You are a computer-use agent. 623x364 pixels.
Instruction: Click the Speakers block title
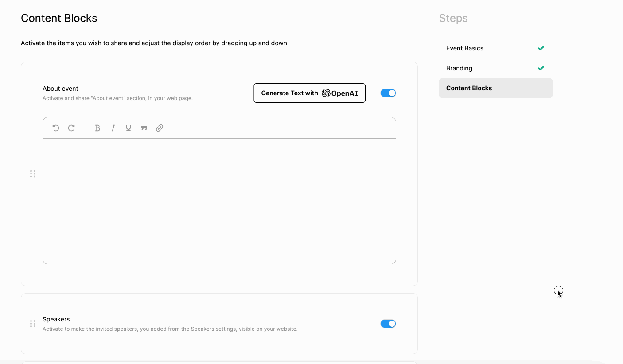click(x=56, y=319)
